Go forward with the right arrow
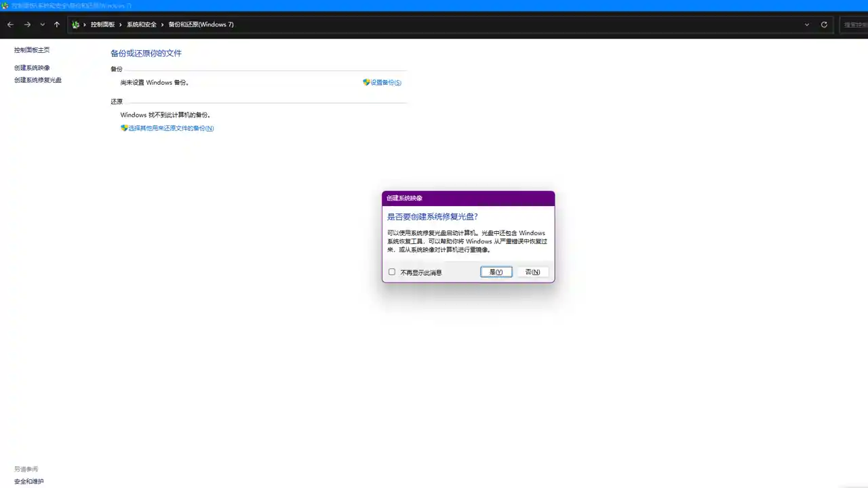Image resolution: width=868 pixels, height=488 pixels. pos(27,24)
